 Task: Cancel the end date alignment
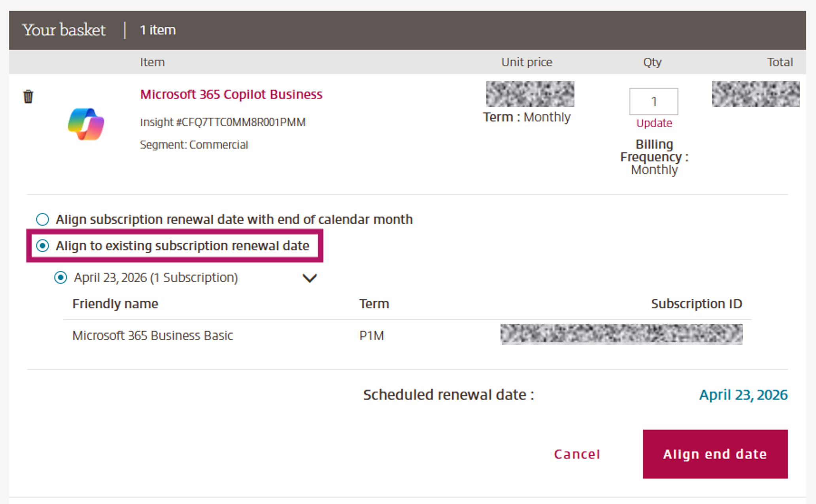(577, 454)
